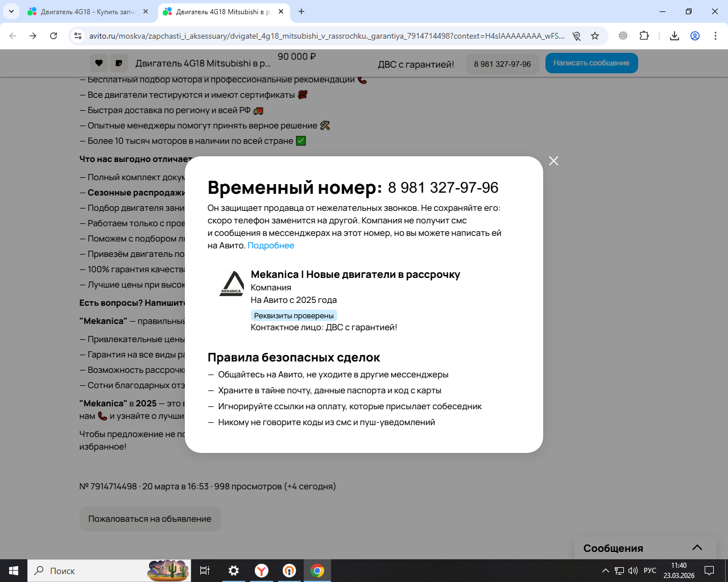Image resolution: width=728 pixels, height=582 pixels.
Task: Add listing to favorites with heart icon
Action: pos(99,63)
